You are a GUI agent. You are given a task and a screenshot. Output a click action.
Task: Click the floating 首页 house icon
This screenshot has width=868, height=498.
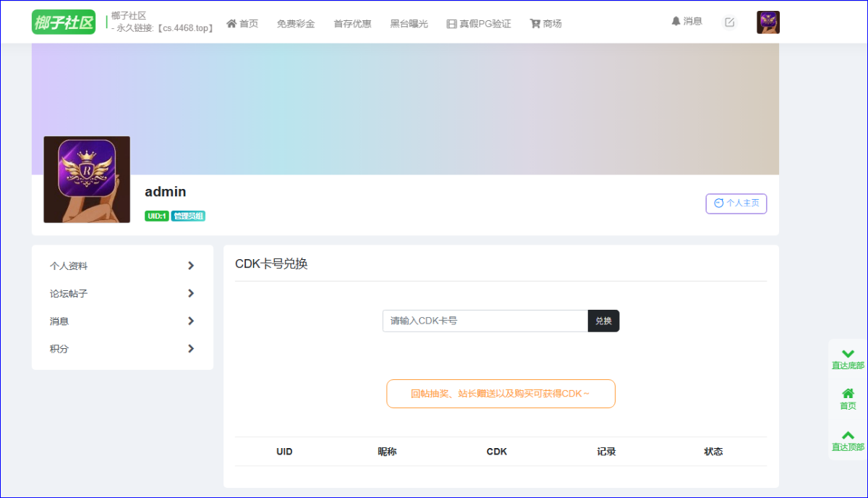pyautogui.click(x=848, y=394)
